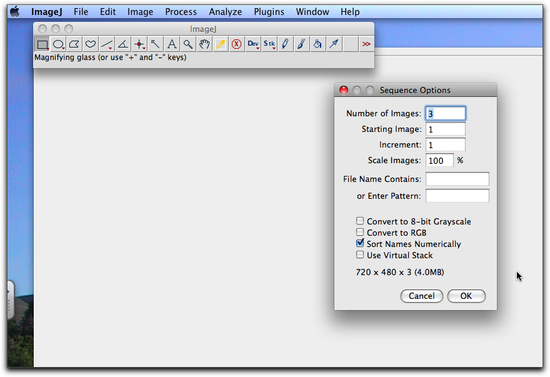Select the Color picker eyedropper tool
The image size is (550, 377).
tap(220, 44)
